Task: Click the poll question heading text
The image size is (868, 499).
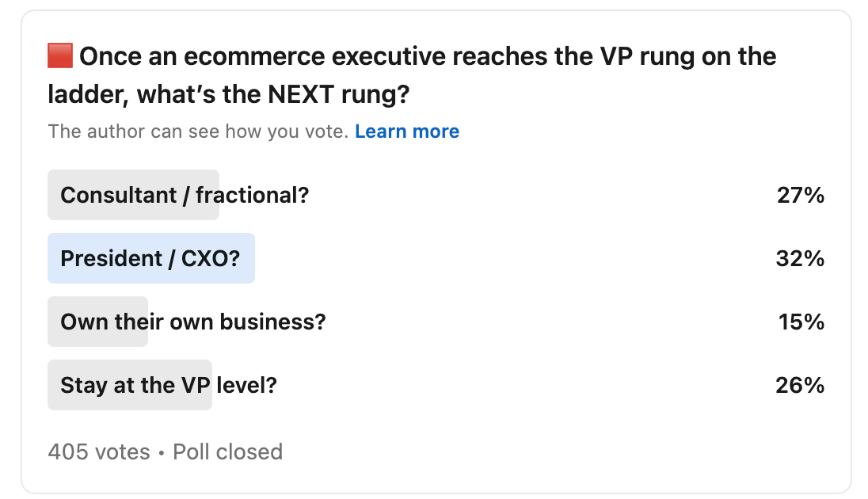Action: [x=412, y=75]
